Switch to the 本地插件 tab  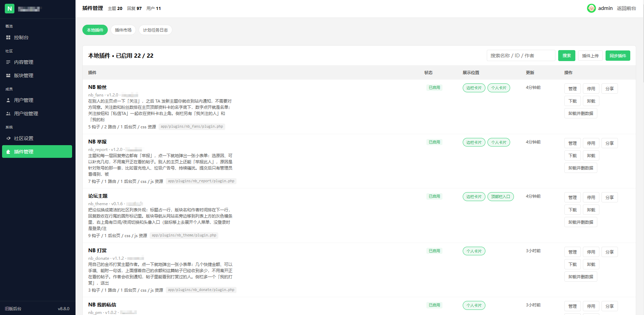click(95, 30)
